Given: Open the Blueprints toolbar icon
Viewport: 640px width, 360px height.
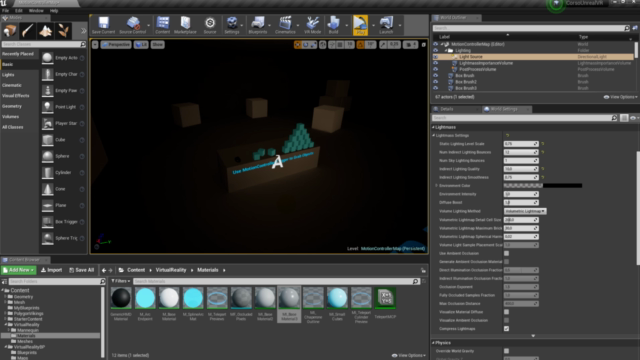Looking at the screenshot, I should click(258, 25).
